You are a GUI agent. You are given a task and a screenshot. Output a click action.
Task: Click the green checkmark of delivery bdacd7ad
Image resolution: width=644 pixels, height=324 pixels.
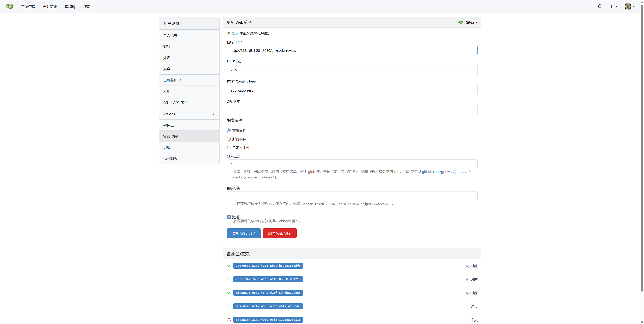pyautogui.click(x=229, y=306)
